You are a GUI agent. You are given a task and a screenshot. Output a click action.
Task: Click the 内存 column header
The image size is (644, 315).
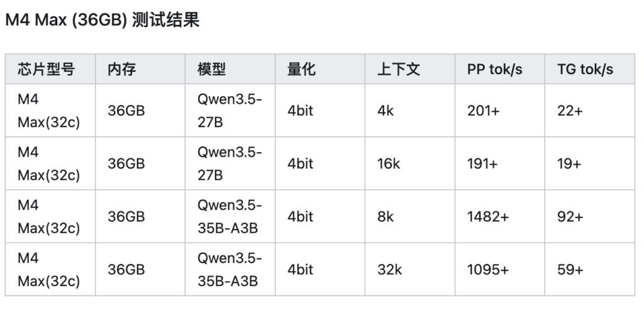click(140, 69)
